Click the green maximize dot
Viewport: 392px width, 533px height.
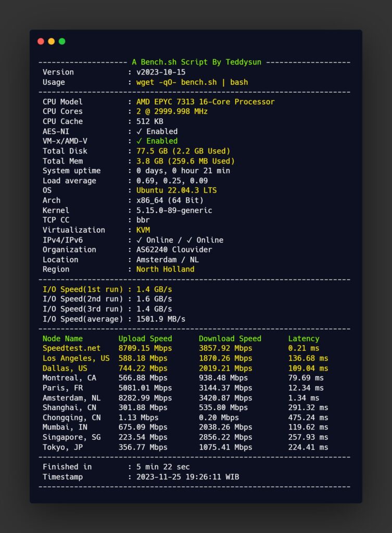click(62, 41)
